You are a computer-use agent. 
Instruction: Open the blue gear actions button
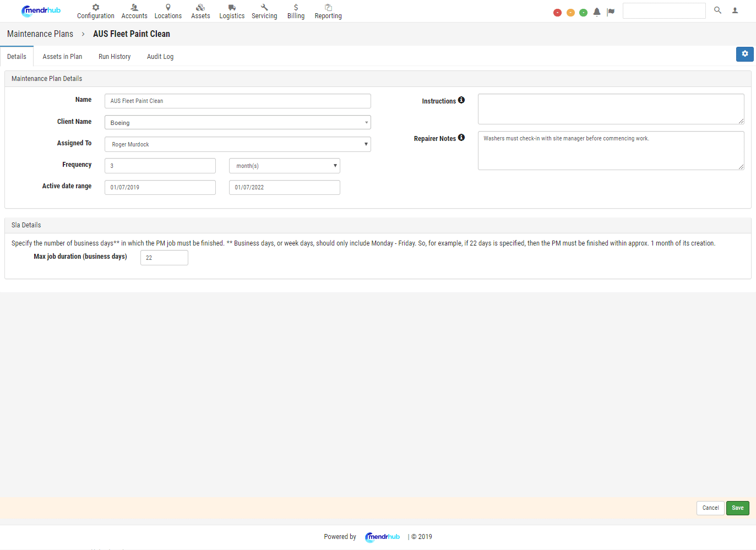point(744,54)
